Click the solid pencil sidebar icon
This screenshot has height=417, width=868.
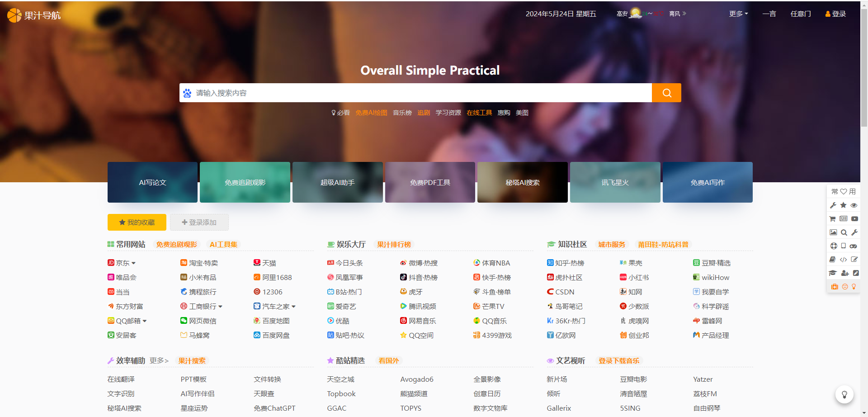click(856, 273)
